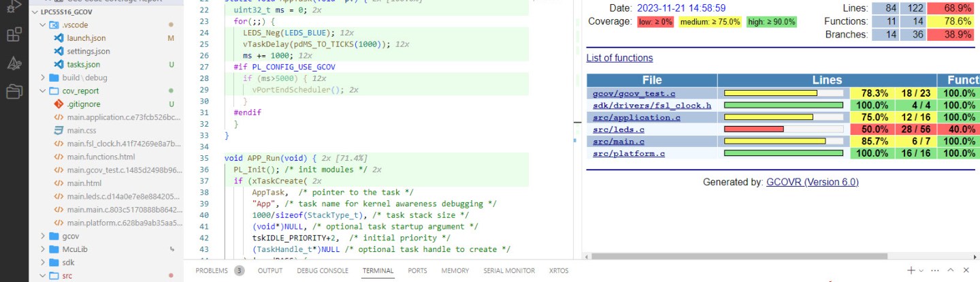The image size is (980, 282).
Task: Open the MEMORY tab
Action: [x=455, y=270]
